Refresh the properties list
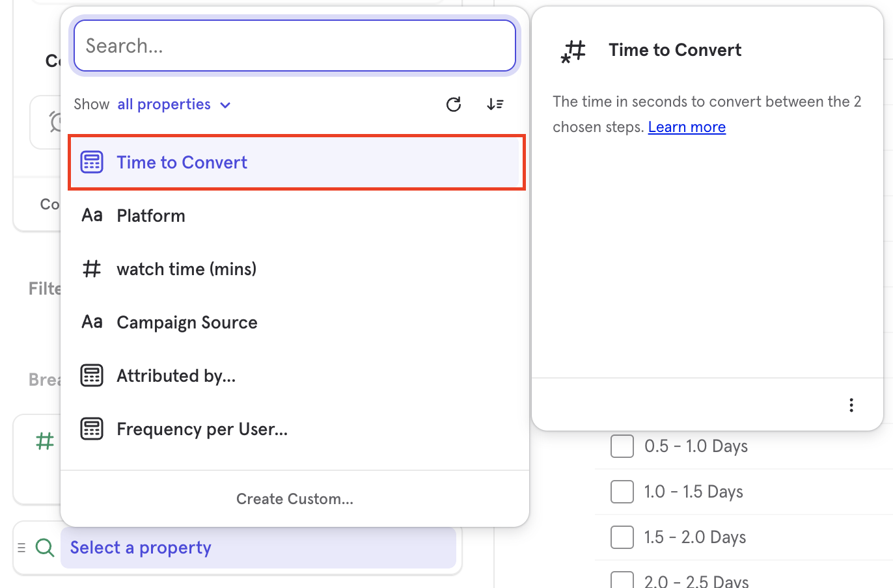The height and width of the screenshot is (588, 893). 454,104
